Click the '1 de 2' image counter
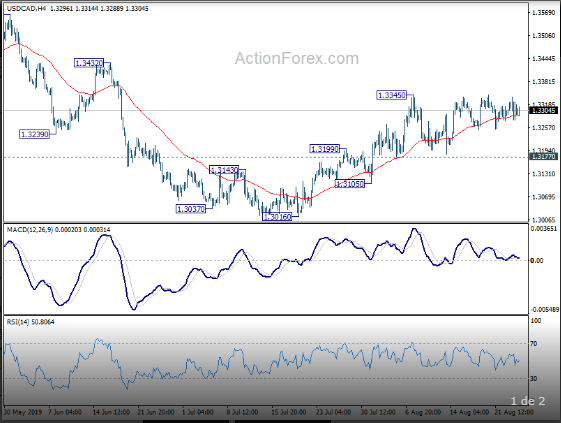This screenshot has height=423, width=561. click(x=528, y=401)
